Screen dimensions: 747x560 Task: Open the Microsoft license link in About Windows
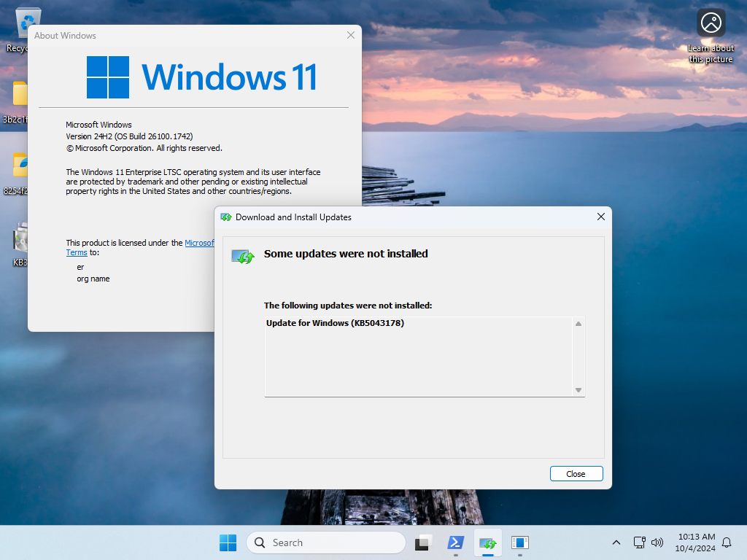coord(199,243)
